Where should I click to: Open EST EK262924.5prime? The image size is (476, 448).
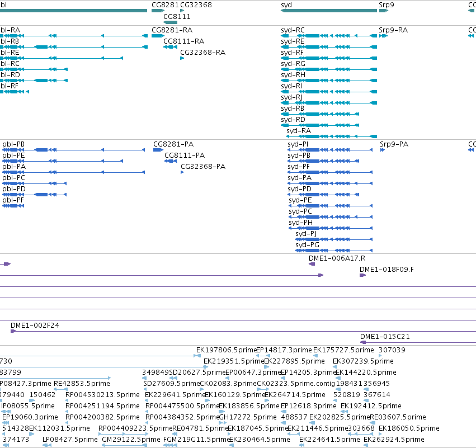(x=394, y=440)
